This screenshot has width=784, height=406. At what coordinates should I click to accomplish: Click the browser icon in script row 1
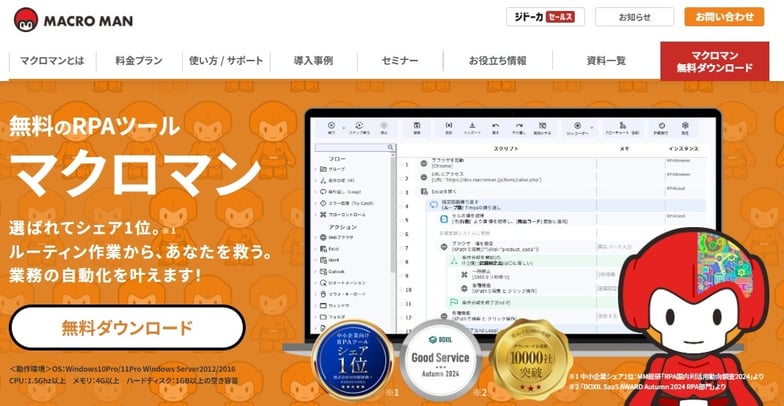[424, 164]
